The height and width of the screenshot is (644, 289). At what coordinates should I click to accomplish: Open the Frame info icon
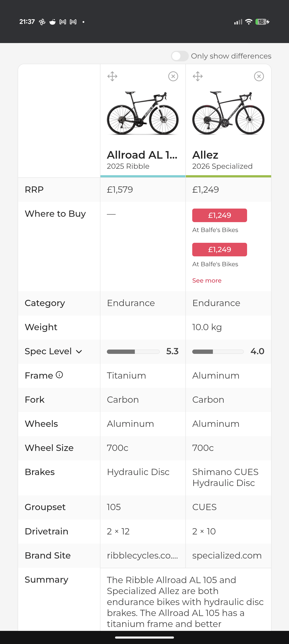(59, 375)
